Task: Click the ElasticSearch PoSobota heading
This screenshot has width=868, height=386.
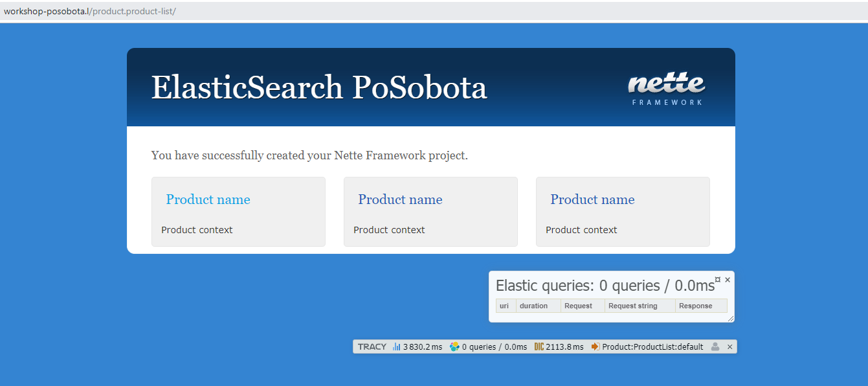Action: click(x=319, y=87)
